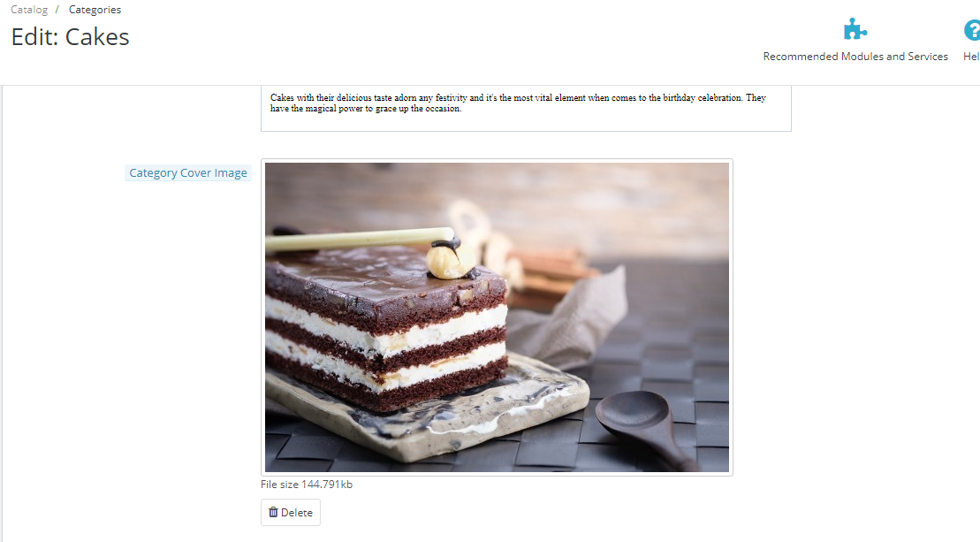Open Recommended Modules and Services
The width and height of the screenshot is (980, 542).
[x=855, y=57]
